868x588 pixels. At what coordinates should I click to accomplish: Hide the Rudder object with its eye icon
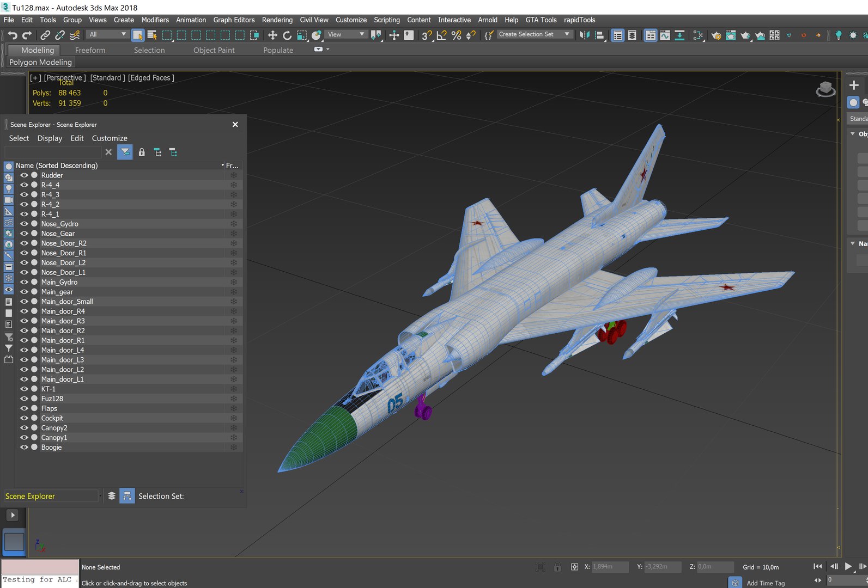[24, 175]
